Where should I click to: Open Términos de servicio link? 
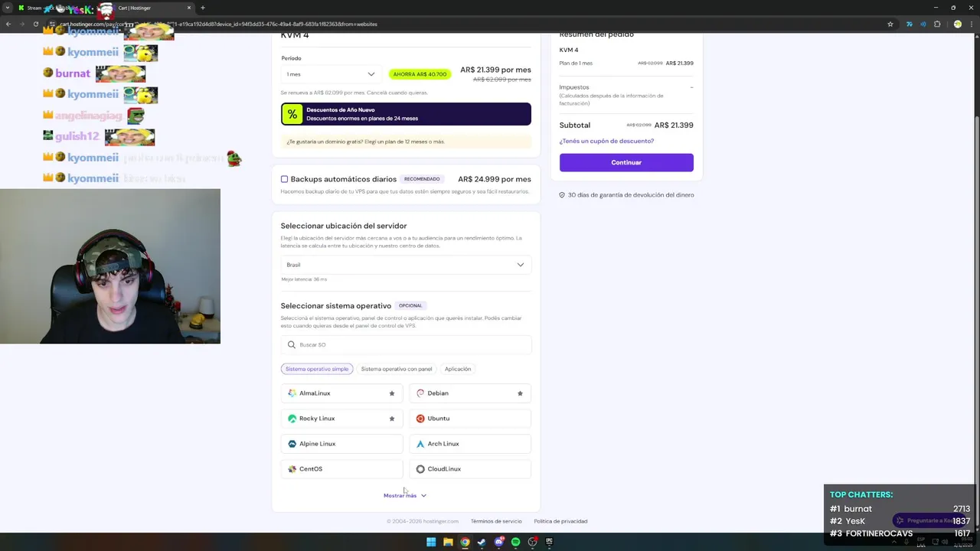(496, 521)
